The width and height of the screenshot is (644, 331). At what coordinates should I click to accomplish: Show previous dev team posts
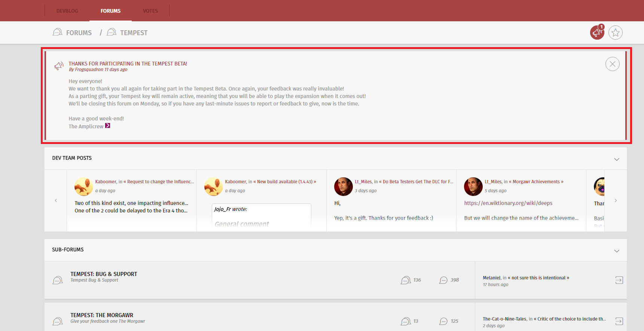coord(56,200)
